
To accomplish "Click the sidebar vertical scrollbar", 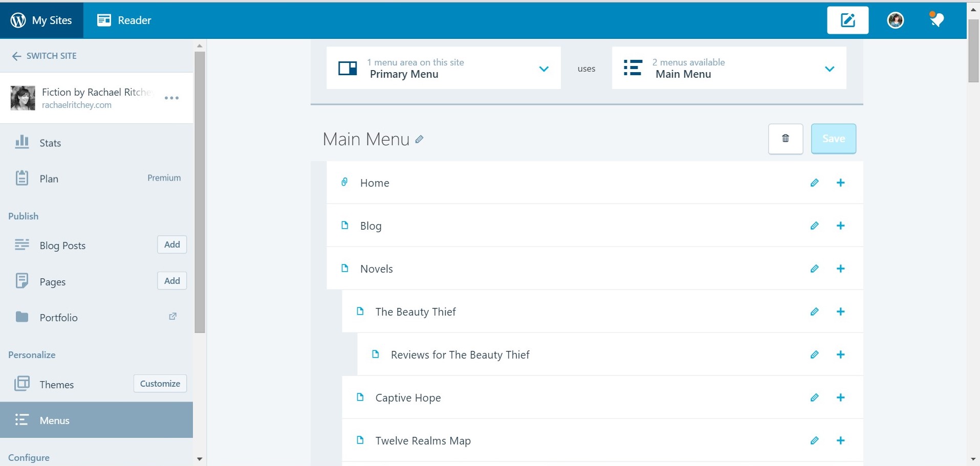I will (x=200, y=192).
